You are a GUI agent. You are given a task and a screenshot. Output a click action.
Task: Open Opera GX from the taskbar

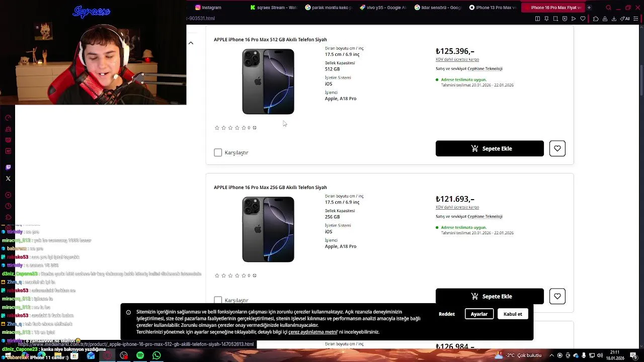(107, 355)
